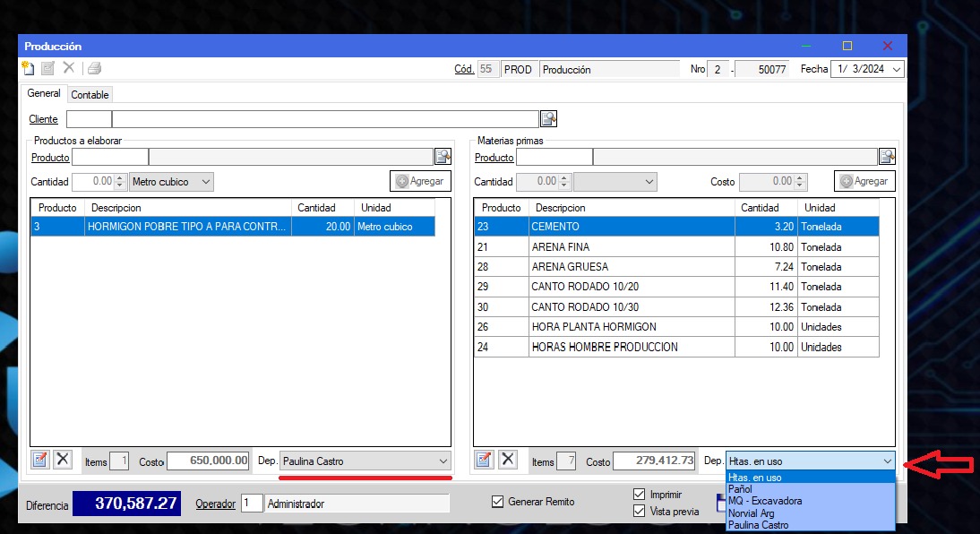This screenshot has width=980, height=534.
Task: Open the Fecha date dropdown
Action: [x=897, y=69]
